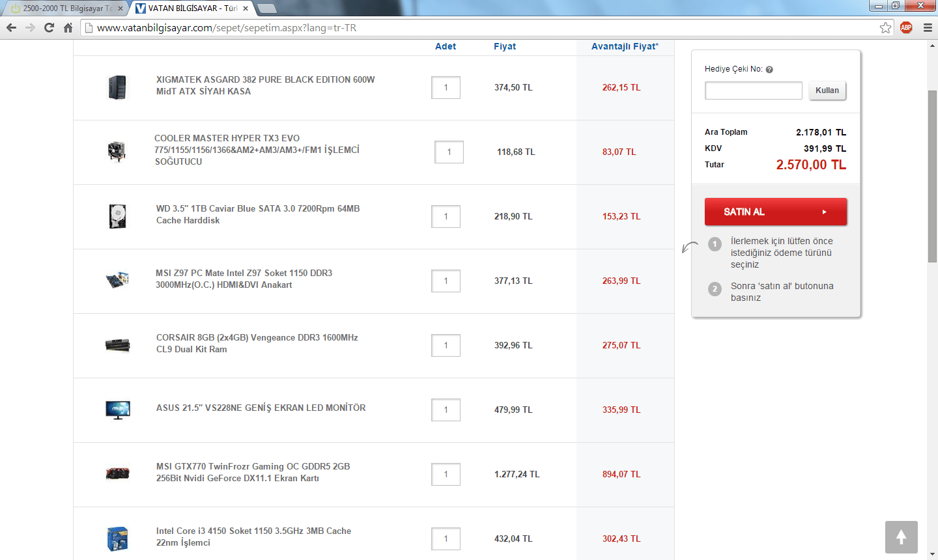Image resolution: width=938 pixels, height=560 pixels.
Task: Open the Adblock Plus extension icon
Action: click(x=906, y=27)
